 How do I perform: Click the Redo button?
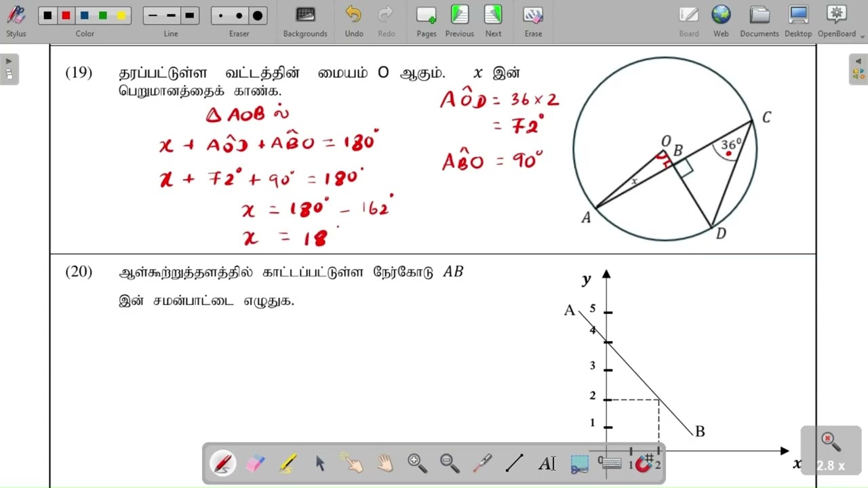[x=387, y=20]
